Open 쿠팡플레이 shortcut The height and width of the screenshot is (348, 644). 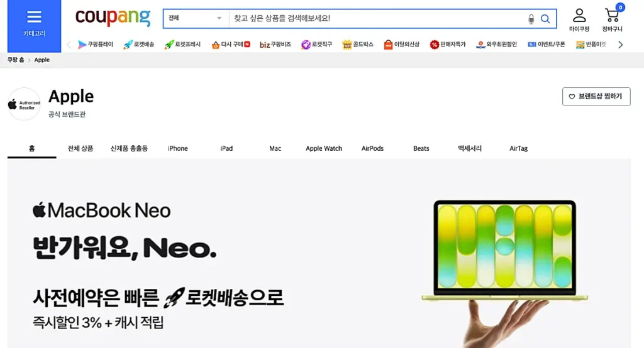pyautogui.click(x=96, y=45)
